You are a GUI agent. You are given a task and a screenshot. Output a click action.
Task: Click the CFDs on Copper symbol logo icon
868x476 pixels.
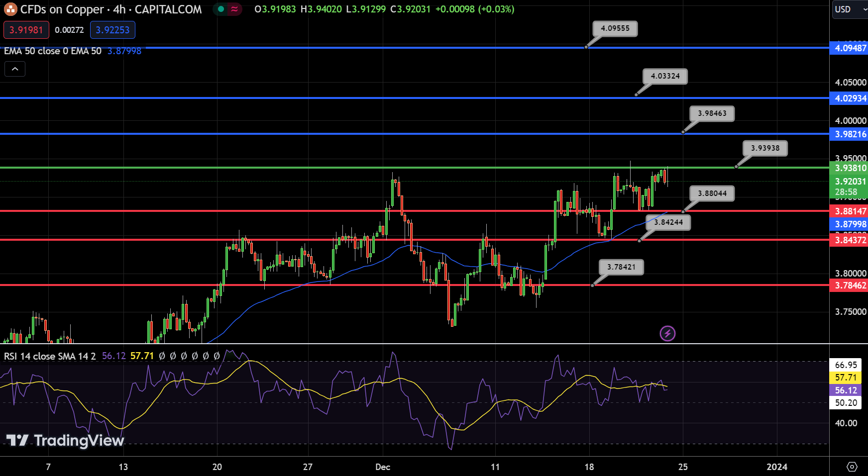(10, 9)
